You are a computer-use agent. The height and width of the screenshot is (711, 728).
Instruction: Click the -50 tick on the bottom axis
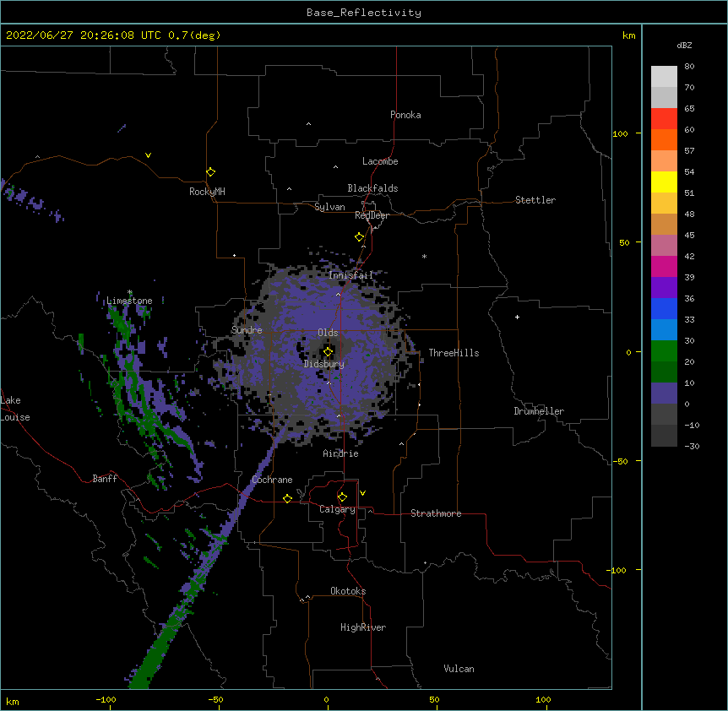pyautogui.click(x=215, y=700)
